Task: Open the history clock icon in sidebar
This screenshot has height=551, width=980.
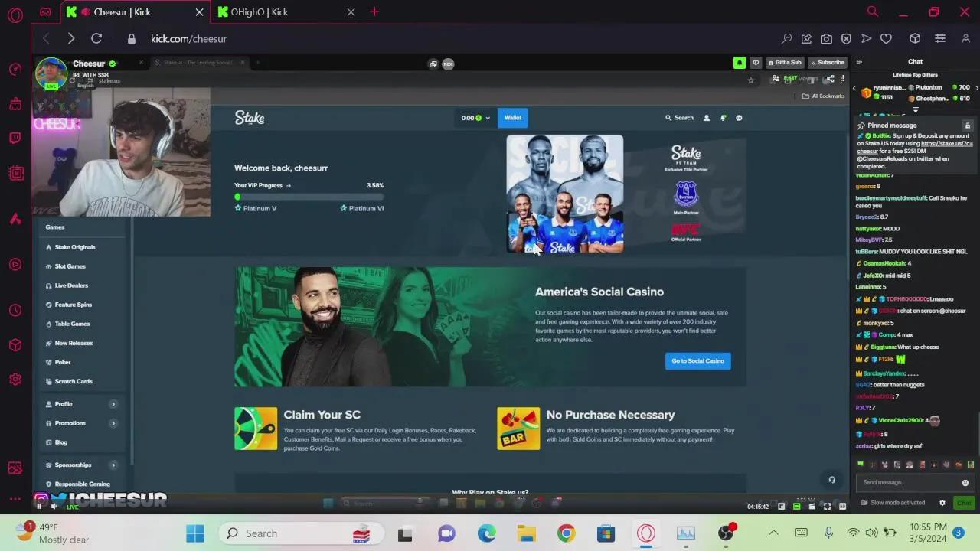Action: tap(15, 311)
